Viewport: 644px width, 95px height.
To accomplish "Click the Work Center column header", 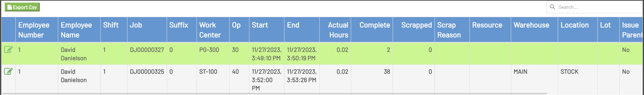I will tap(210, 30).
